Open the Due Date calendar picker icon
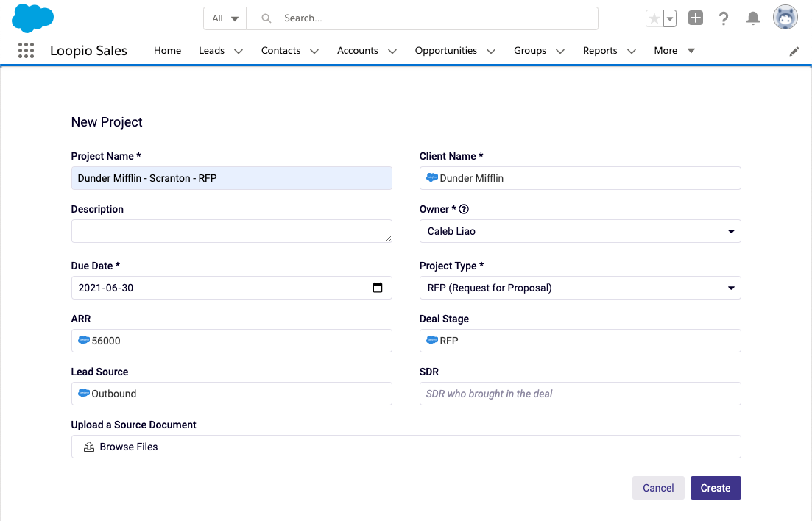812x521 pixels. (378, 288)
